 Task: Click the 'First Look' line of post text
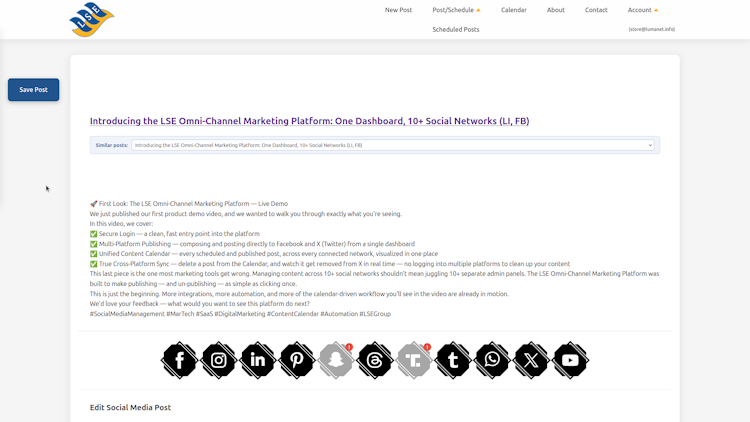[x=189, y=204]
